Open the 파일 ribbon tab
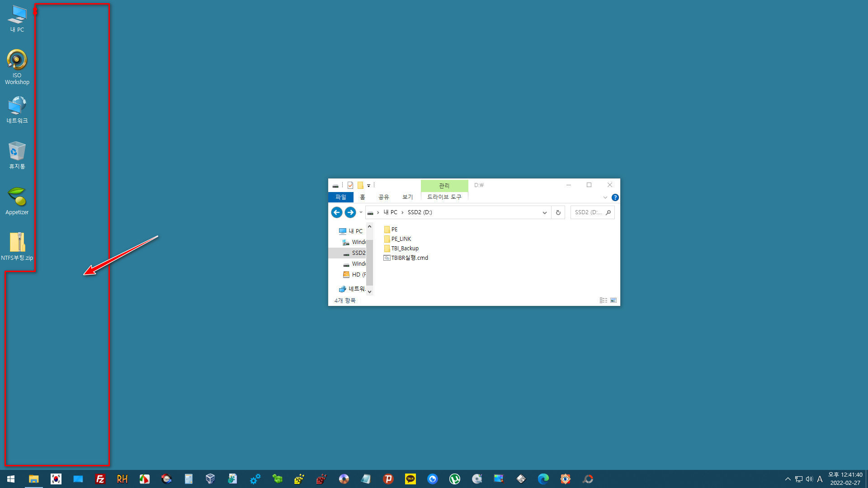The height and width of the screenshot is (488, 868). (x=341, y=197)
